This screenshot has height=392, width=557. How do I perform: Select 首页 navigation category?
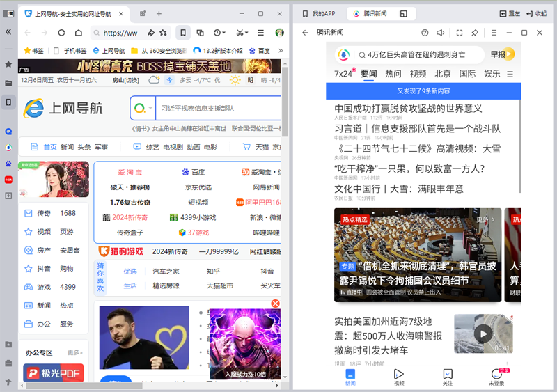pyautogui.click(x=50, y=147)
